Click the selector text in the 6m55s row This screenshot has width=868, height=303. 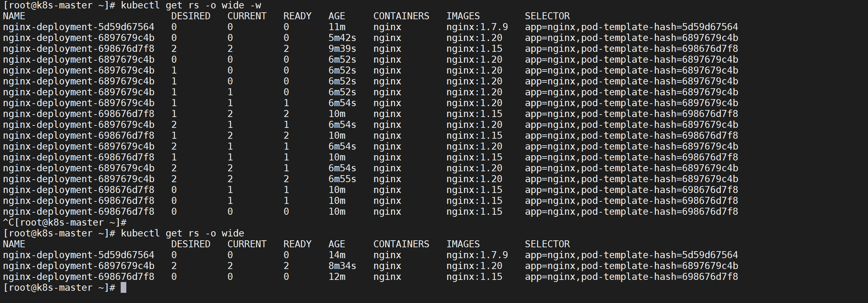632,179
